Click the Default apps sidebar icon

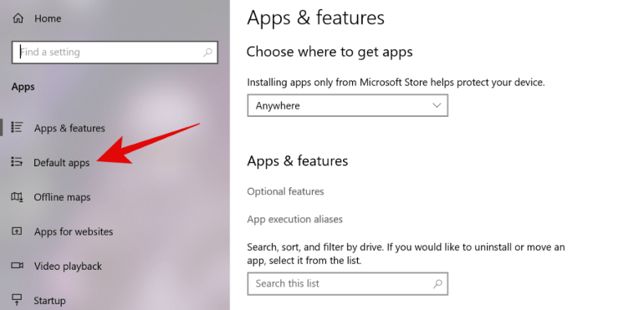pos(18,162)
